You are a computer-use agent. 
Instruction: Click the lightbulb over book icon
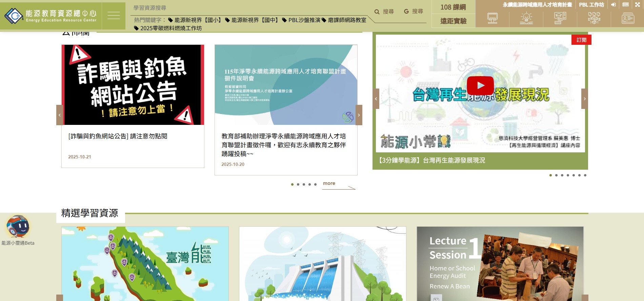tap(526, 18)
